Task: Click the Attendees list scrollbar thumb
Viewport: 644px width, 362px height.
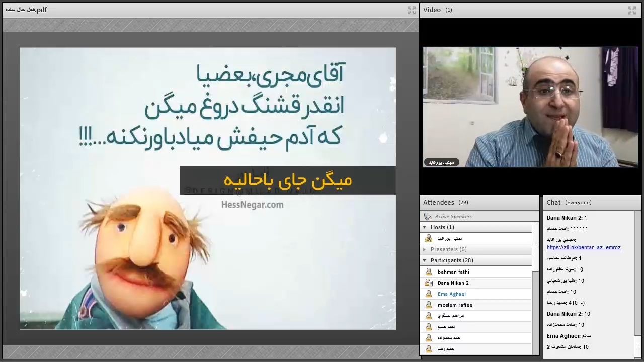Action: point(535,246)
